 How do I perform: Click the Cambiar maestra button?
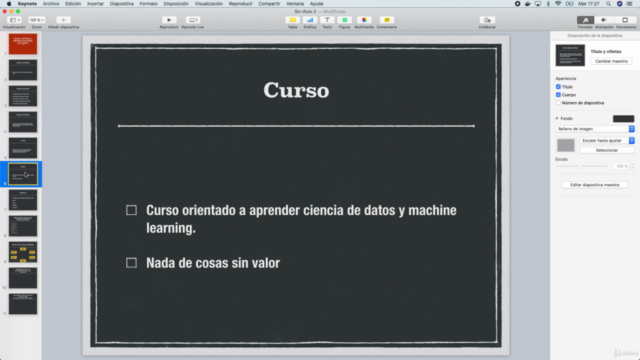click(x=611, y=61)
